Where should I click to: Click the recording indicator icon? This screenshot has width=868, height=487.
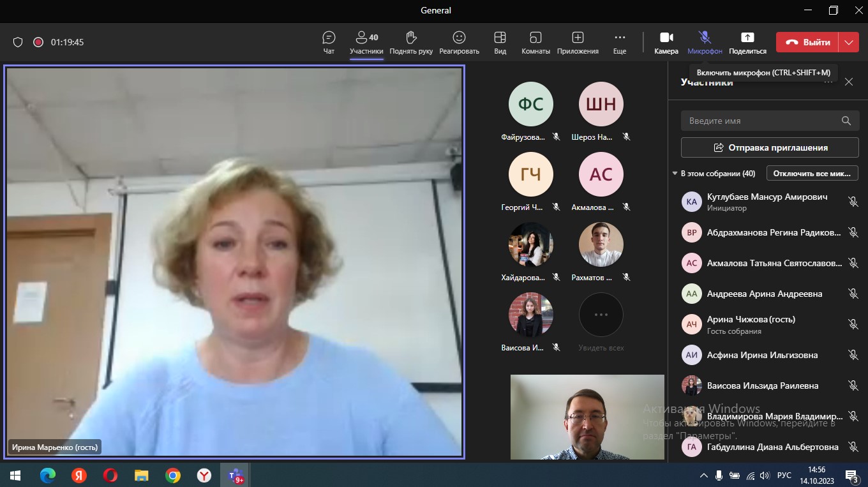[x=38, y=42]
